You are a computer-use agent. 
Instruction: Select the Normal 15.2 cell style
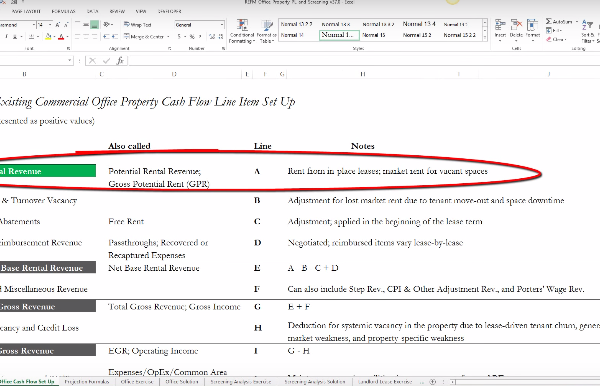click(x=417, y=35)
